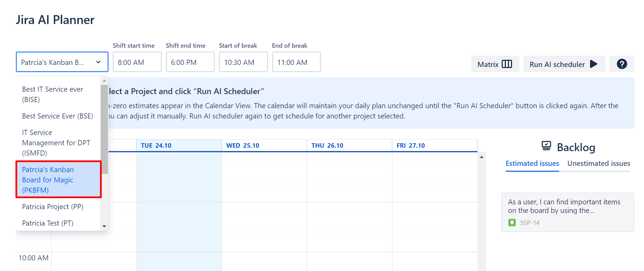
Task: Open the End of break 11:00 AM field
Action: pyautogui.click(x=297, y=62)
